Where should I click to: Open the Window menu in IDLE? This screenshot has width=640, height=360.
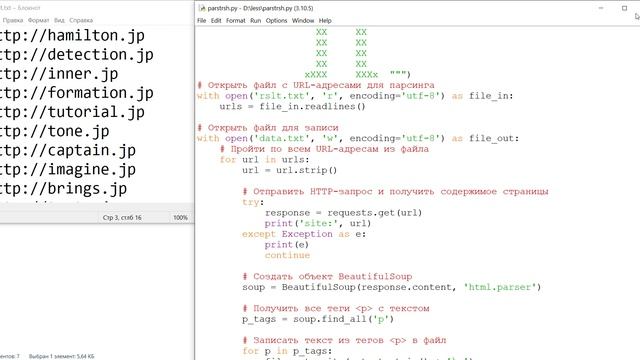point(303,20)
